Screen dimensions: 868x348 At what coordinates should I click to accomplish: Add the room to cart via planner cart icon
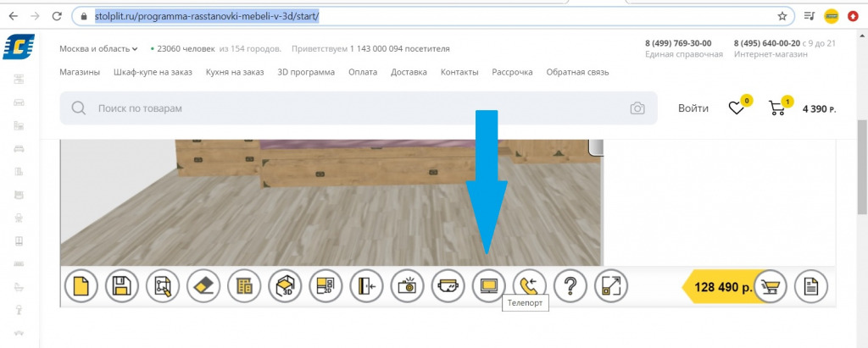[771, 286]
